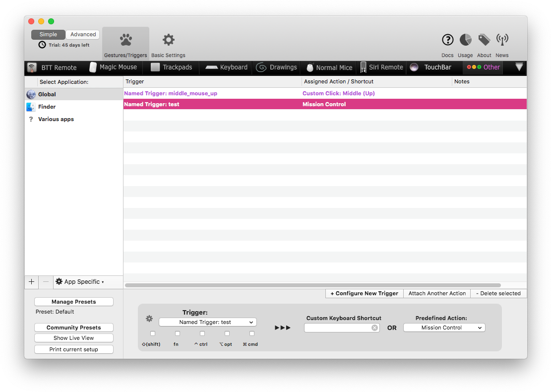
Task: Click the Global globe icon
Action: pyautogui.click(x=31, y=94)
